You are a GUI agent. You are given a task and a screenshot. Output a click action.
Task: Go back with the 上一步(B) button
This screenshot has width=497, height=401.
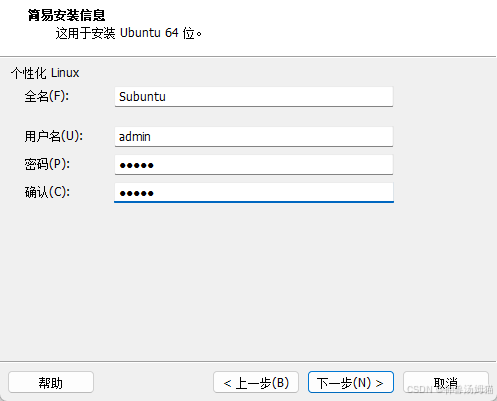click(256, 382)
